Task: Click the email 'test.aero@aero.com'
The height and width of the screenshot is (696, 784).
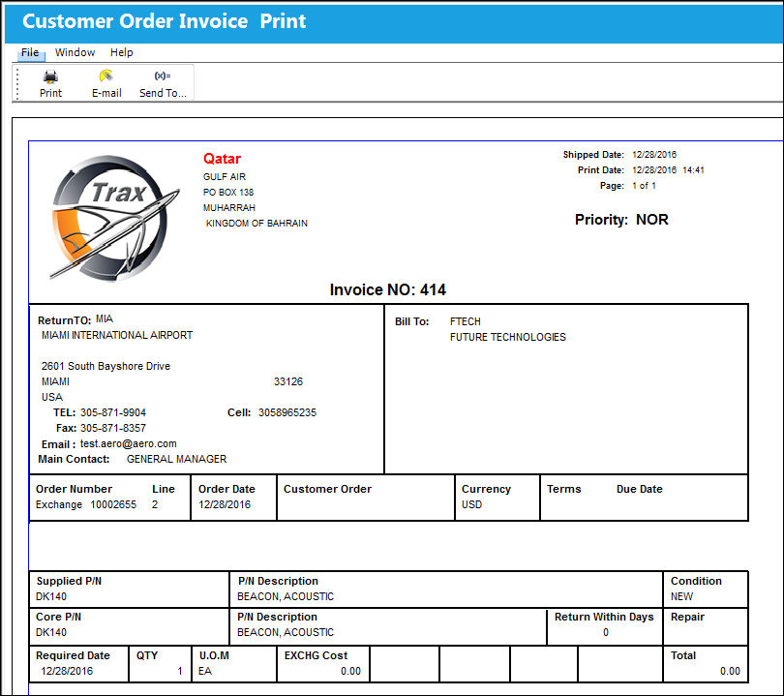Action: coord(129,443)
